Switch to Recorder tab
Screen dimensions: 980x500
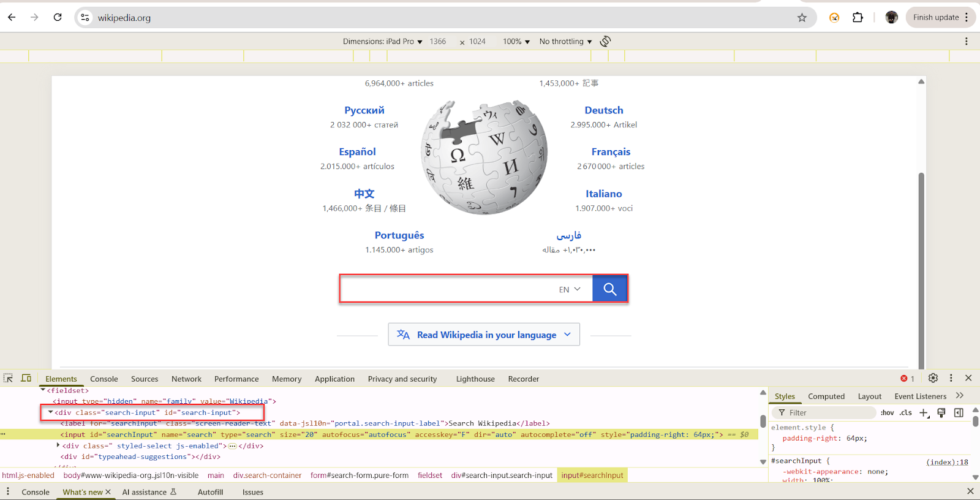click(524, 379)
